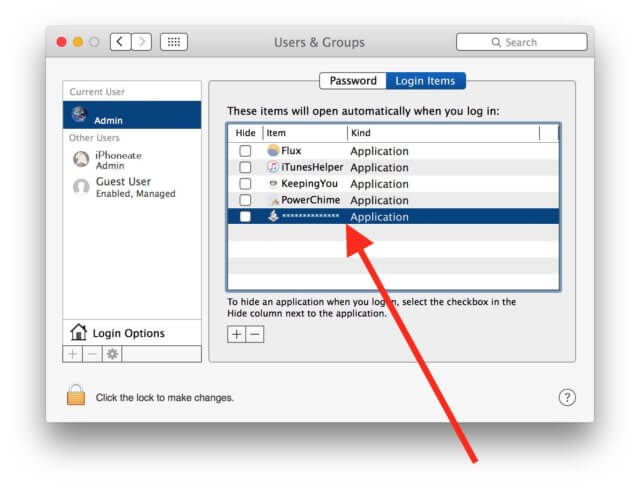Select the iPhoneate Admin user row
Viewport: 640px width, 488px height.
point(132,160)
